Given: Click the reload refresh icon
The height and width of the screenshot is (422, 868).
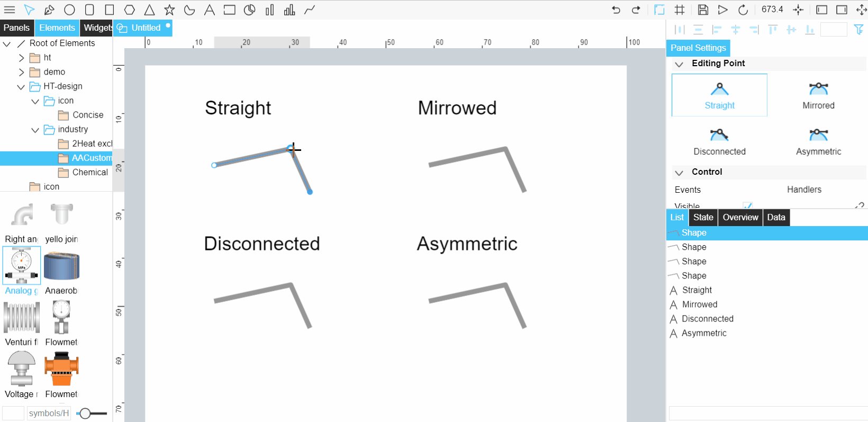Looking at the screenshot, I should [x=743, y=10].
